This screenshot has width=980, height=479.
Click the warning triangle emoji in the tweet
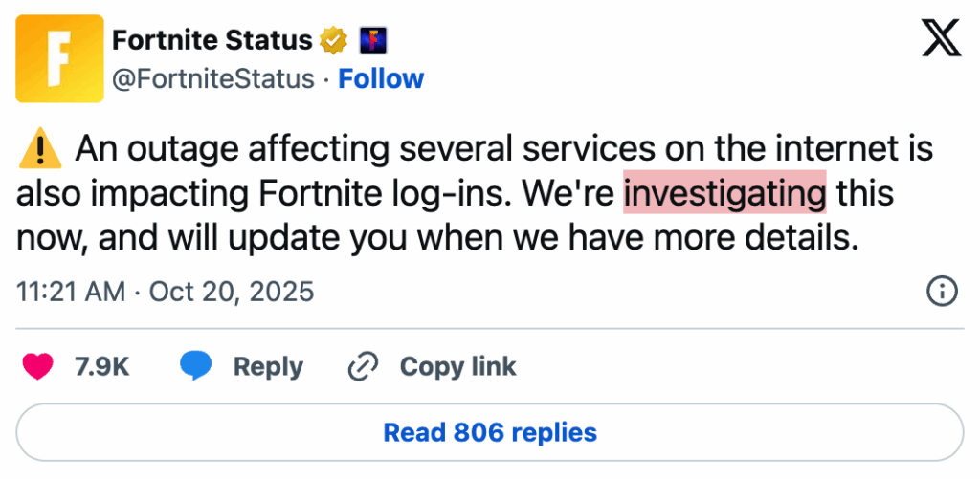click(38, 149)
